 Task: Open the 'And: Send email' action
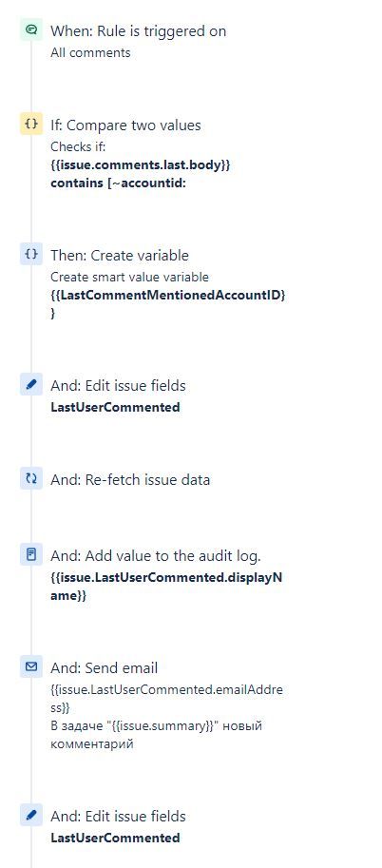click(105, 668)
